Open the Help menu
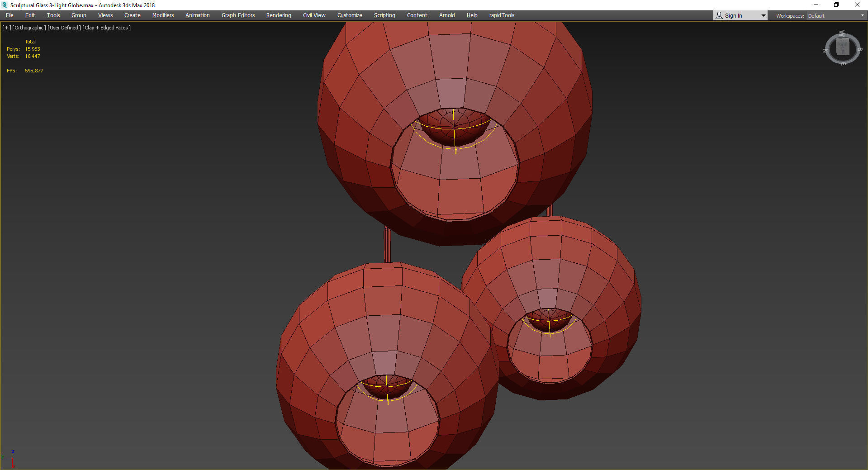Screen dimensions: 868x470 [x=472, y=15]
